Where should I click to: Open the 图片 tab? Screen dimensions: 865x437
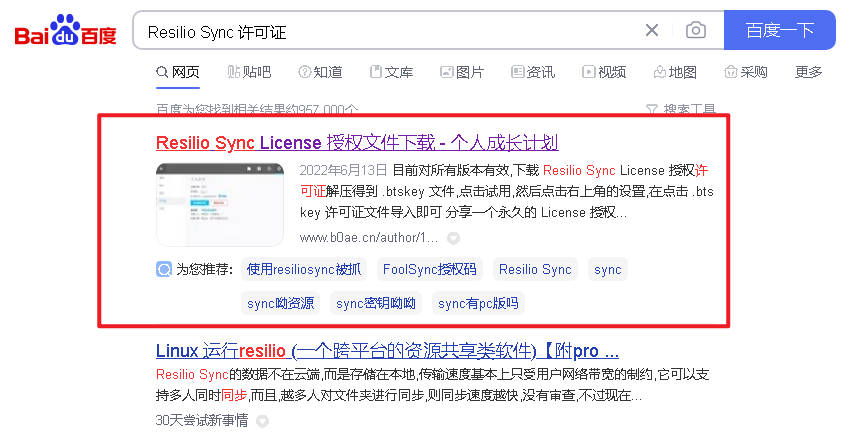462,72
